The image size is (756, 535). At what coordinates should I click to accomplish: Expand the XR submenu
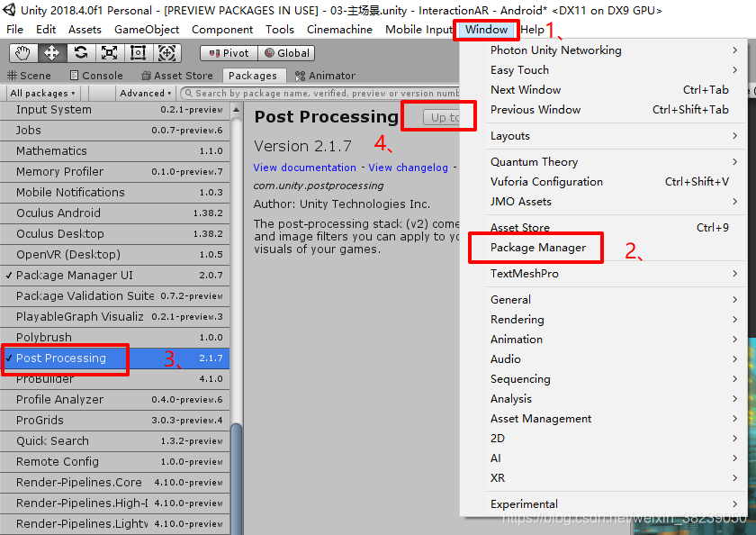click(x=604, y=478)
